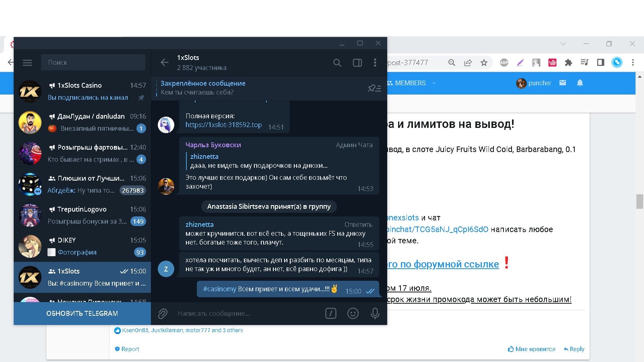644x362 pixels.
Task: Open the ДанЛудан / danludan channel
Action: 82,122
